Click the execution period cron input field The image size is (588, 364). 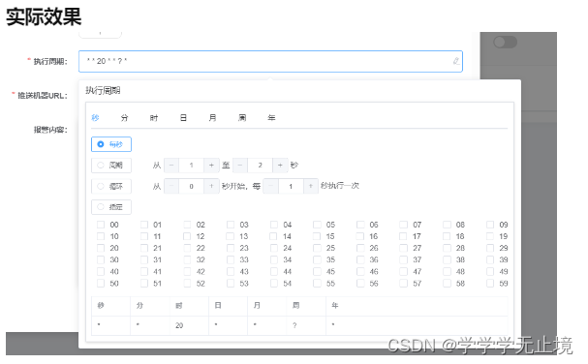click(270, 61)
